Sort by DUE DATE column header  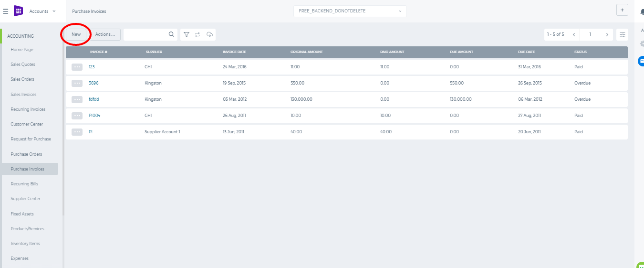tap(526, 52)
